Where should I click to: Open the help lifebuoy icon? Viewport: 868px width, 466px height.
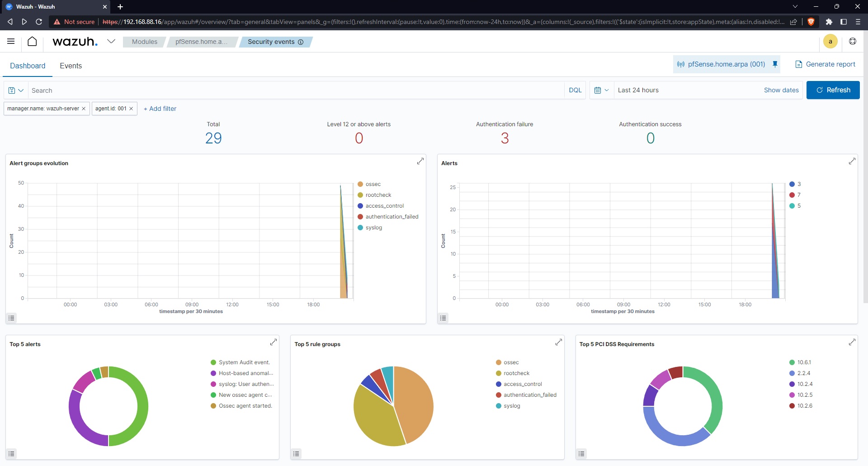click(x=853, y=42)
